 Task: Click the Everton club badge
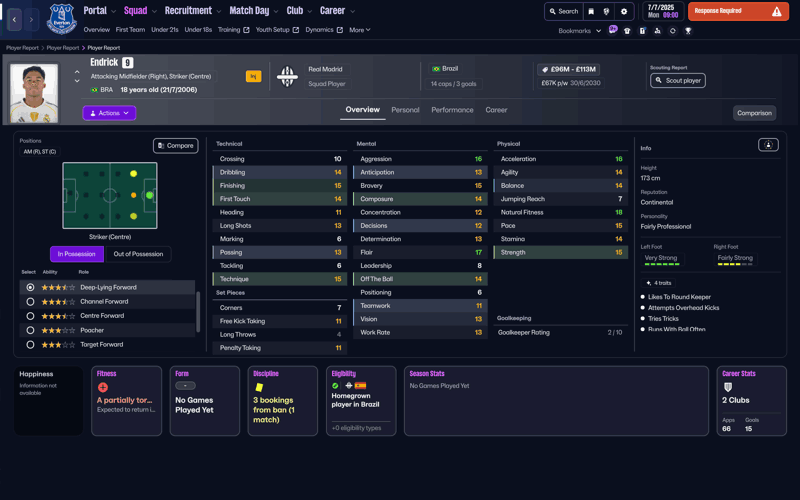click(x=61, y=19)
